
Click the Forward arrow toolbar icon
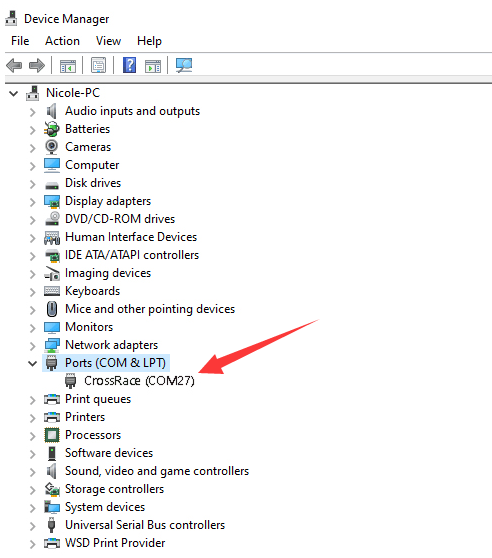(37, 65)
